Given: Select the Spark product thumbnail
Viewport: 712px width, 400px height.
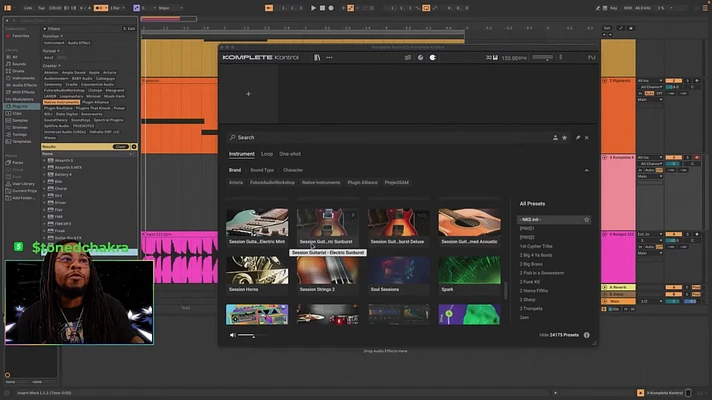Looking at the screenshot, I should (x=470, y=274).
